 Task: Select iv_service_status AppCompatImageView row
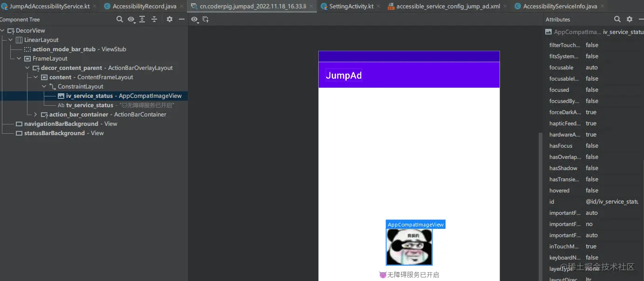(x=94, y=96)
